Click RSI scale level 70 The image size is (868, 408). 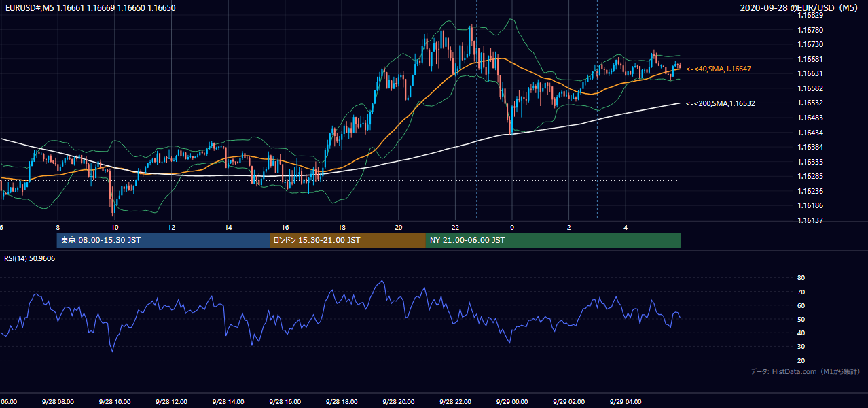tap(801, 292)
